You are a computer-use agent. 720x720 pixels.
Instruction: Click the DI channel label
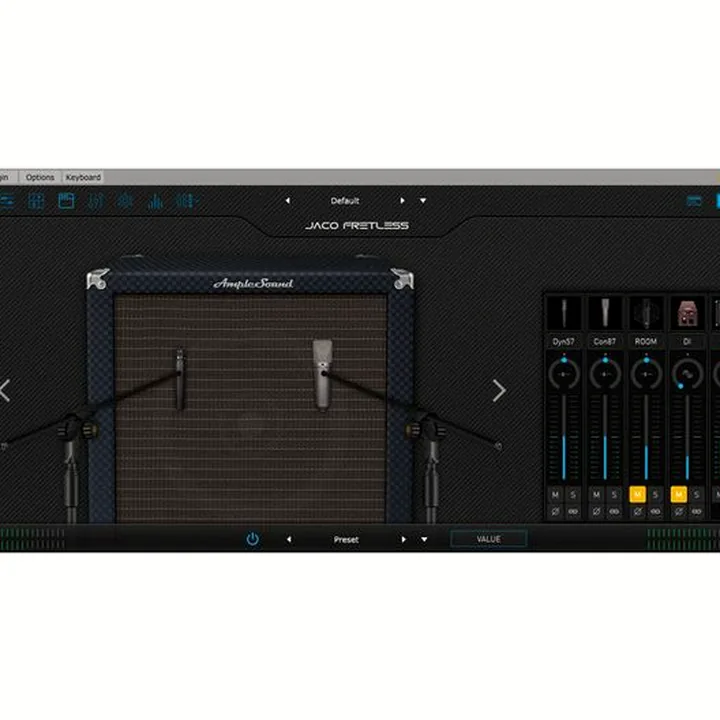[687, 342]
